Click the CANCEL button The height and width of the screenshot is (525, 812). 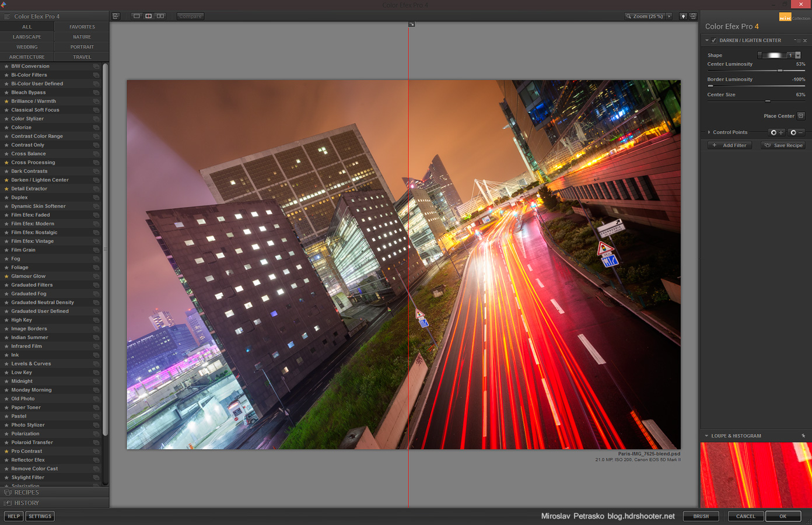click(x=745, y=516)
